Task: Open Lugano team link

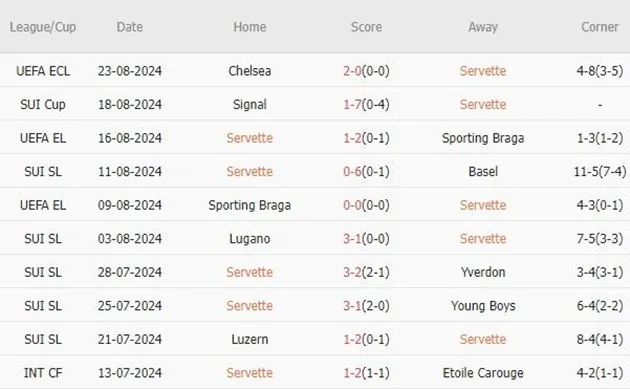Action: coord(250,239)
